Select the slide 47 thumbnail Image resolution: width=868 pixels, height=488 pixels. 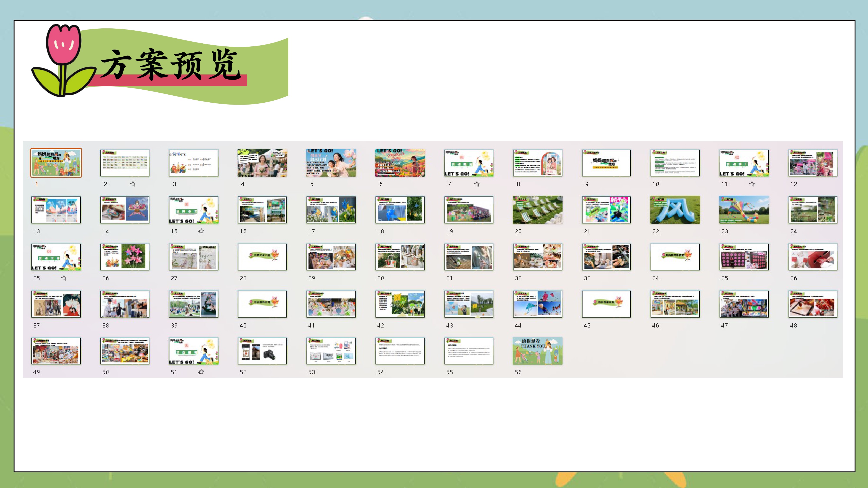tap(744, 304)
